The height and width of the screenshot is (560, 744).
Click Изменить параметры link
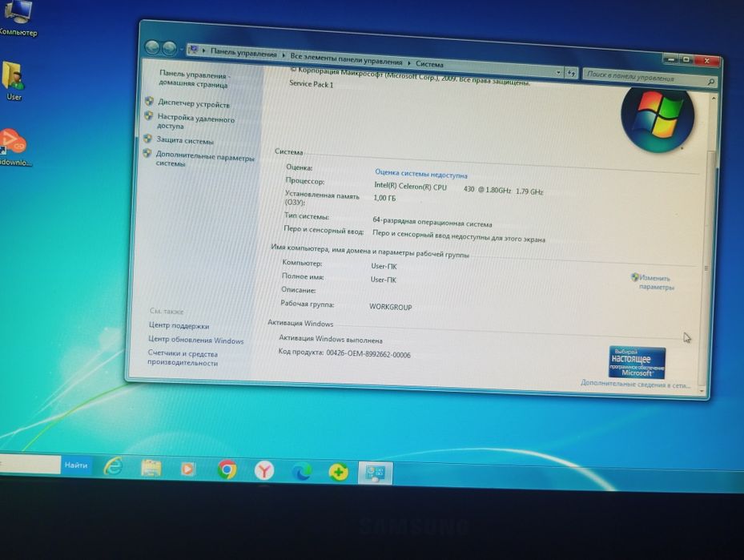(x=656, y=282)
